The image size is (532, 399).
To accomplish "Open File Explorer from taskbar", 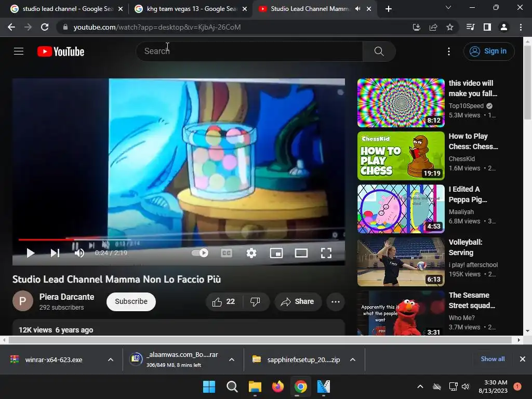I will click(x=255, y=387).
